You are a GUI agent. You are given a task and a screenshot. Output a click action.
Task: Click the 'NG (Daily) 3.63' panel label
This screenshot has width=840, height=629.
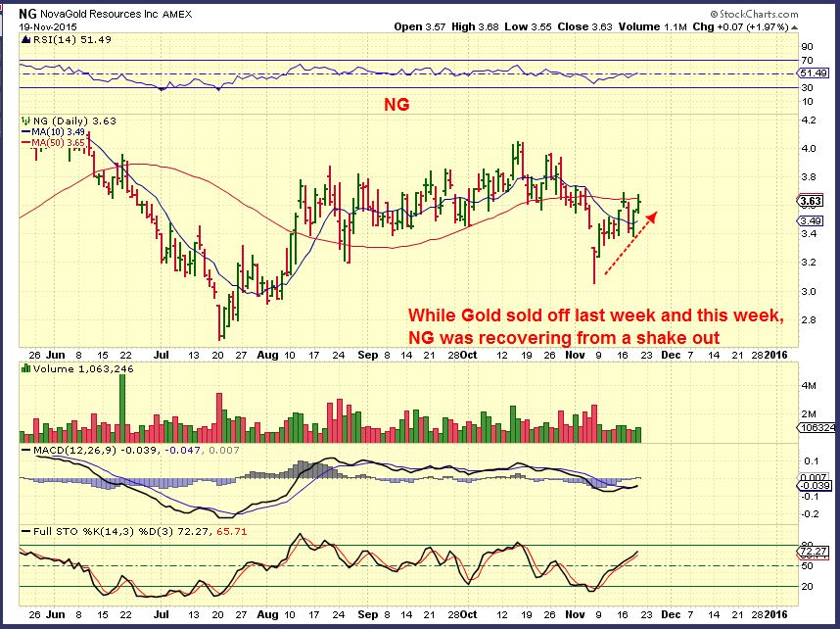(74, 121)
